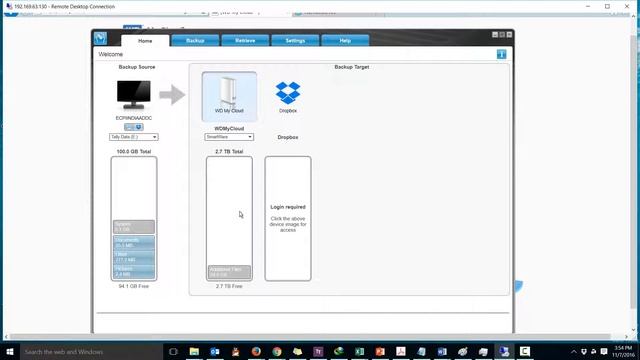Open the taskbar clock showing 3:54 PM
This screenshot has width=640, height=360.
point(624,351)
